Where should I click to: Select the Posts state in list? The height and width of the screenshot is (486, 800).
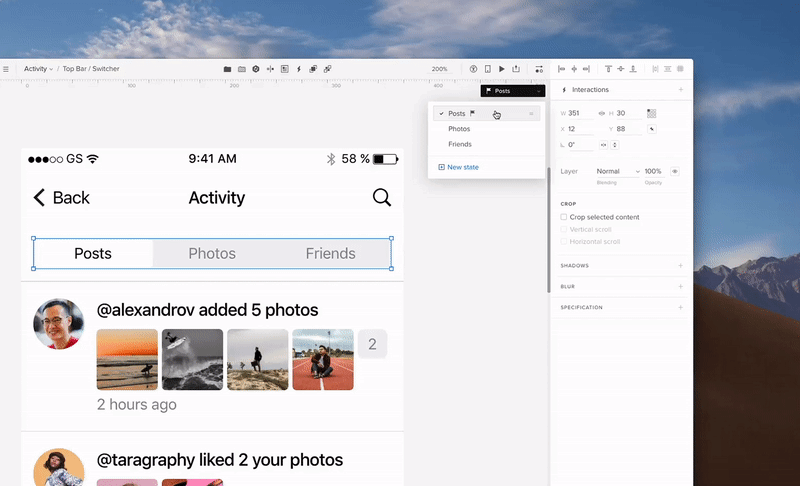[x=487, y=113]
